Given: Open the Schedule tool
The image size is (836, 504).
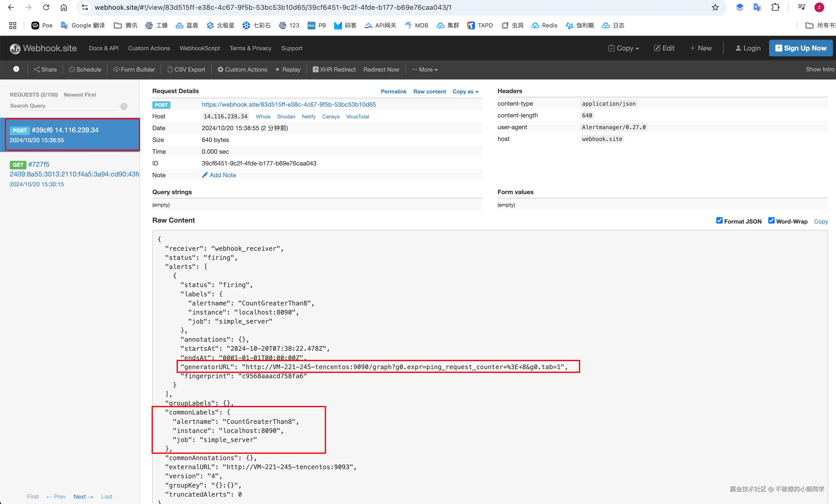Looking at the screenshot, I should (x=85, y=70).
